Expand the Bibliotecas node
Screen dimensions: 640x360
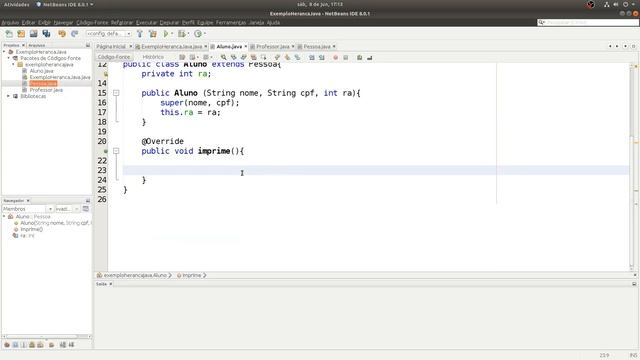9,96
